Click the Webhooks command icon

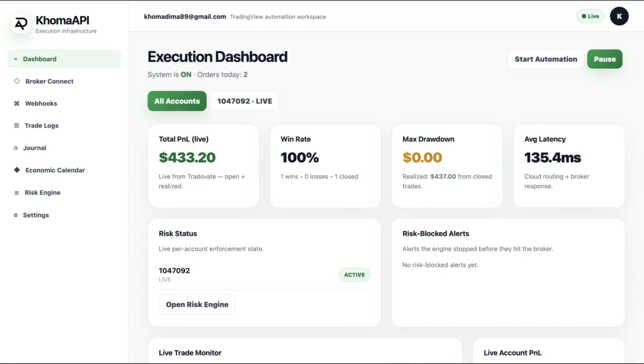coord(17,103)
